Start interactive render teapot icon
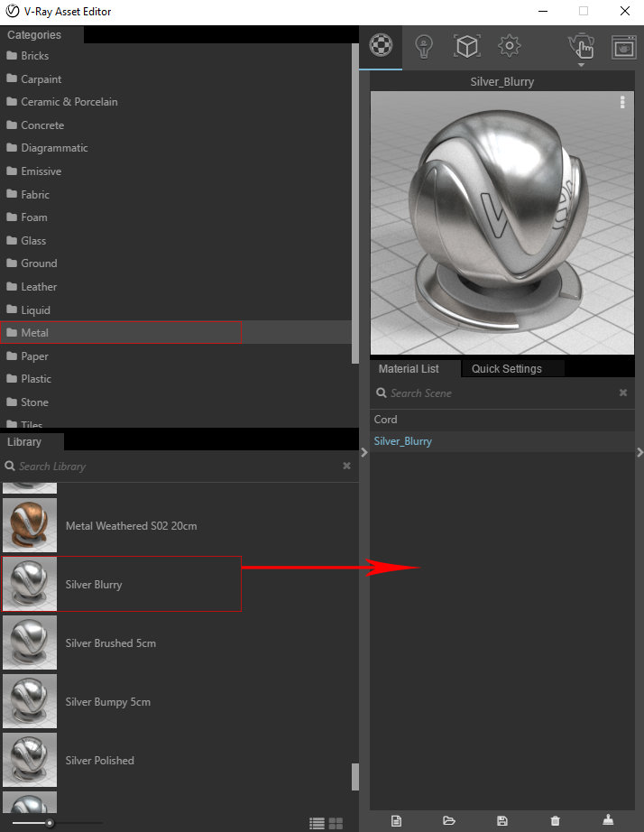 [x=581, y=46]
